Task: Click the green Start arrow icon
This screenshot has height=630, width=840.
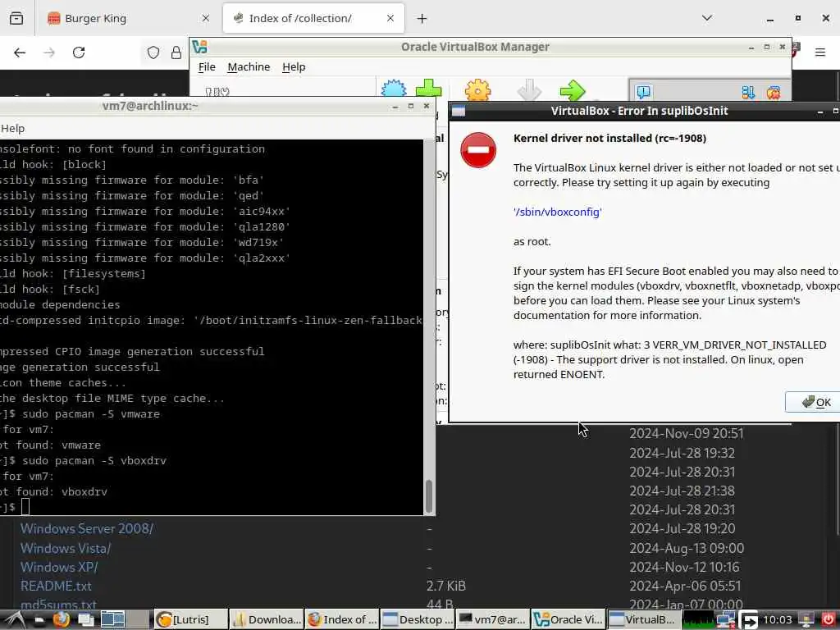Action: (x=573, y=90)
